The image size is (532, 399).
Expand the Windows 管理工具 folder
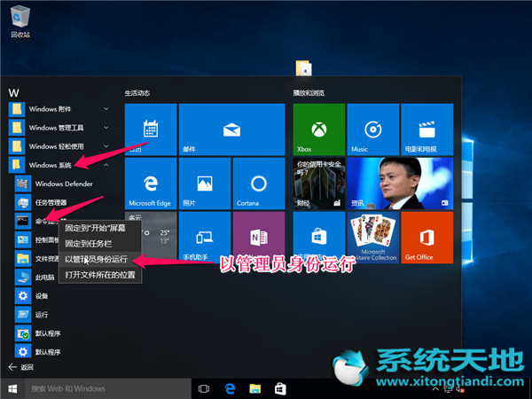pos(58,127)
